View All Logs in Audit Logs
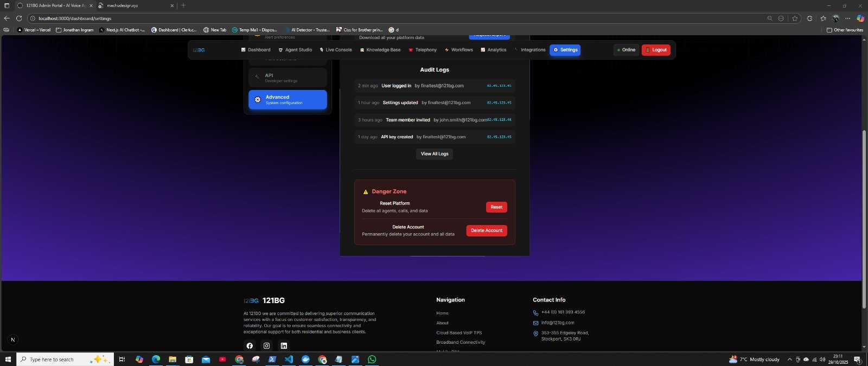The height and width of the screenshot is (366, 868). coord(435,154)
